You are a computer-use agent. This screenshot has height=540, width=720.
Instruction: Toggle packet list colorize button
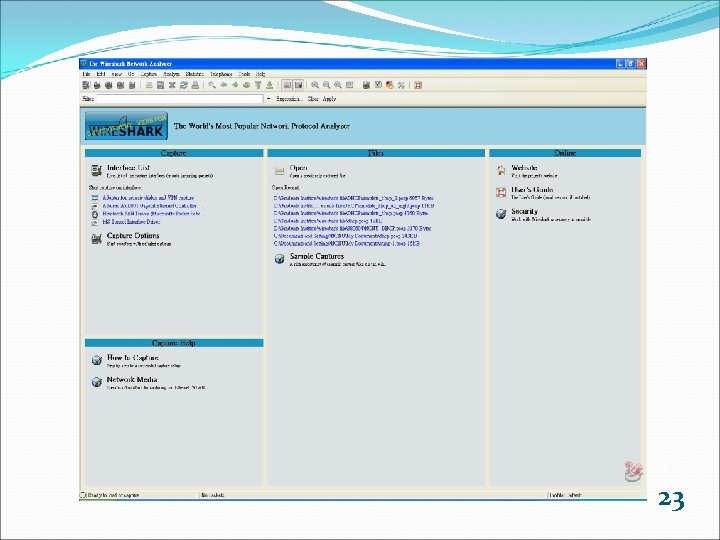point(287,85)
